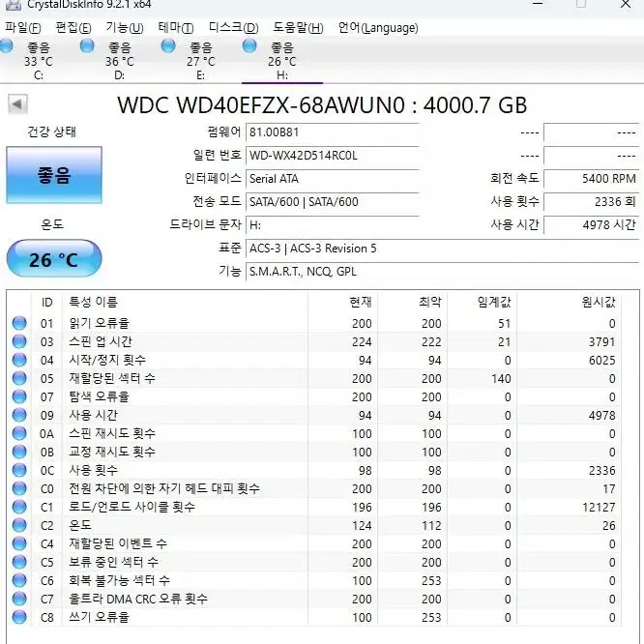The width and height of the screenshot is (644, 644).
Task: Click the status orb for attribute C0
Action: 19,488
